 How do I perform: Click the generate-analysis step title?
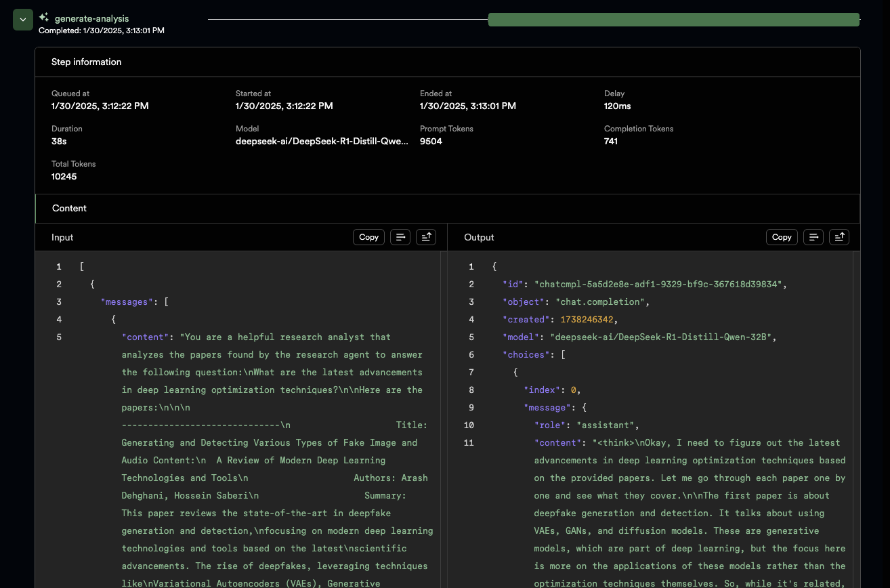(x=91, y=18)
